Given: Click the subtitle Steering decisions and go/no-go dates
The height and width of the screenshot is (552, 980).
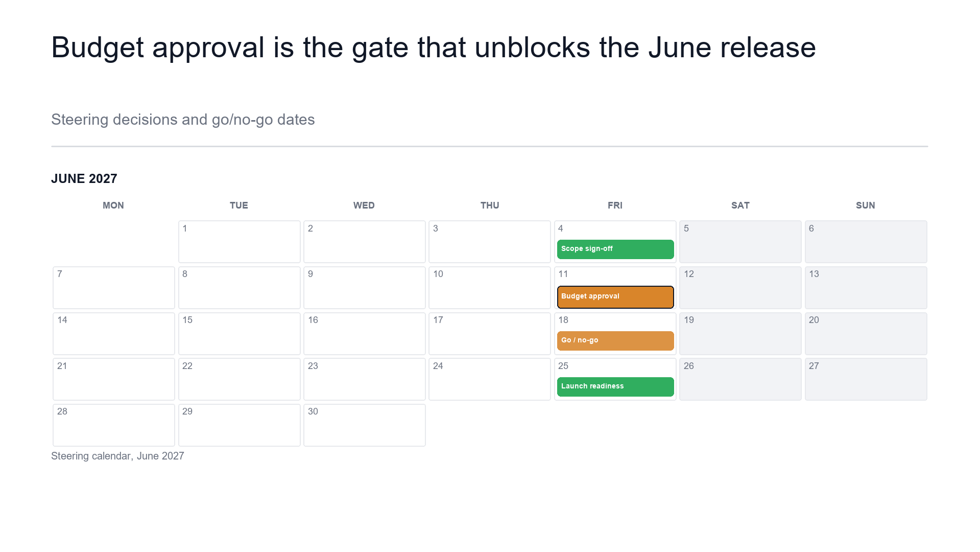Looking at the screenshot, I should pos(183,120).
